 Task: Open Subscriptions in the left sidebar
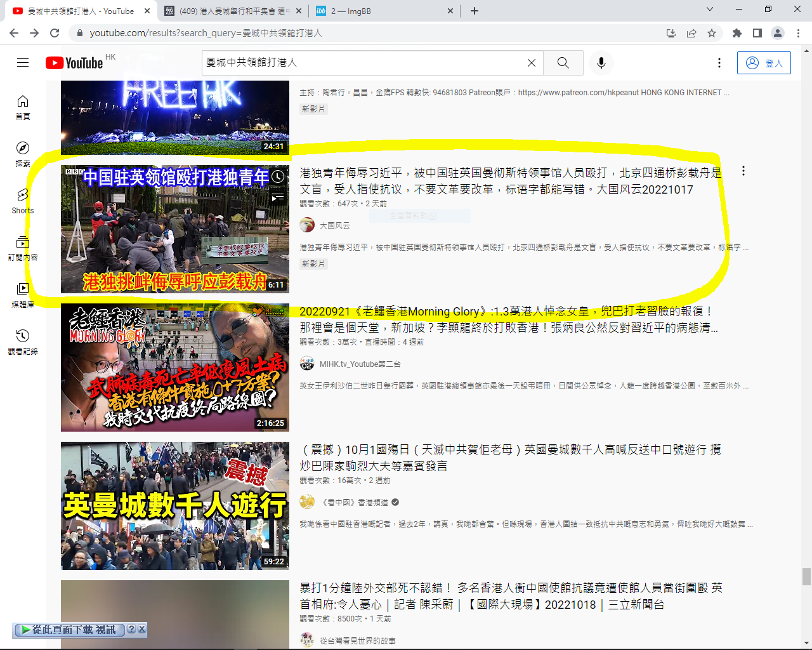23,248
